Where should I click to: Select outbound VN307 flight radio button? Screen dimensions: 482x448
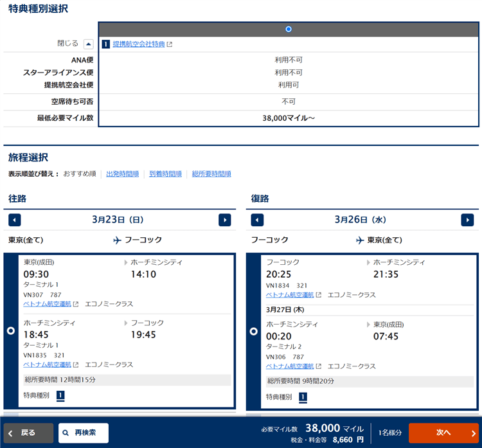10,330
